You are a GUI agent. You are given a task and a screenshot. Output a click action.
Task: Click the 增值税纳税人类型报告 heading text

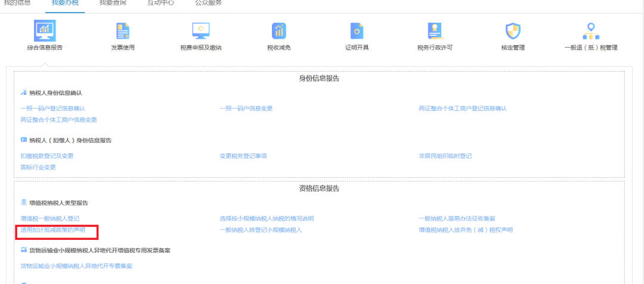tap(58, 203)
